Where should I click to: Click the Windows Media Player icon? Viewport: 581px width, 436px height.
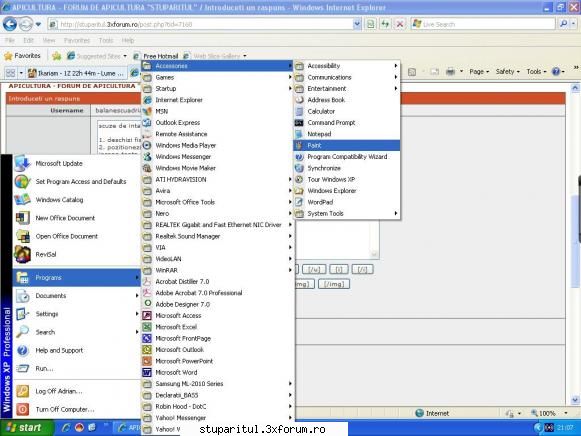click(147, 145)
